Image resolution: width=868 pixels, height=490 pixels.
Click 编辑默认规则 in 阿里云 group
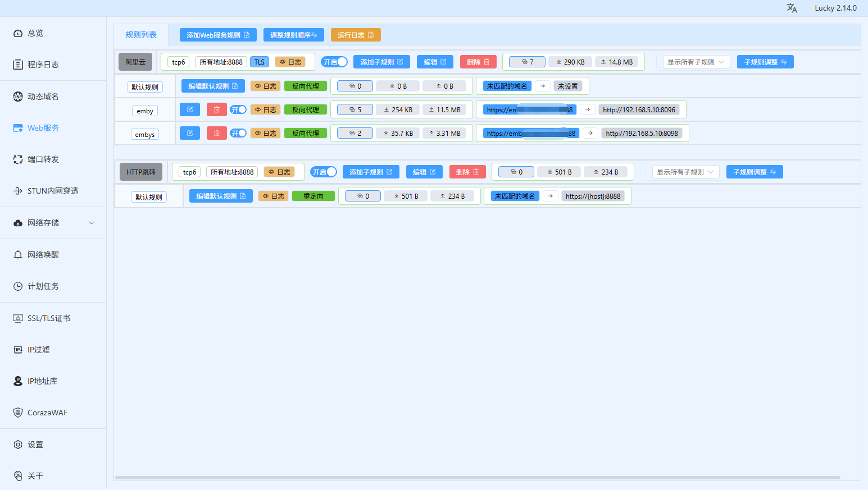(x=213, y=86)
